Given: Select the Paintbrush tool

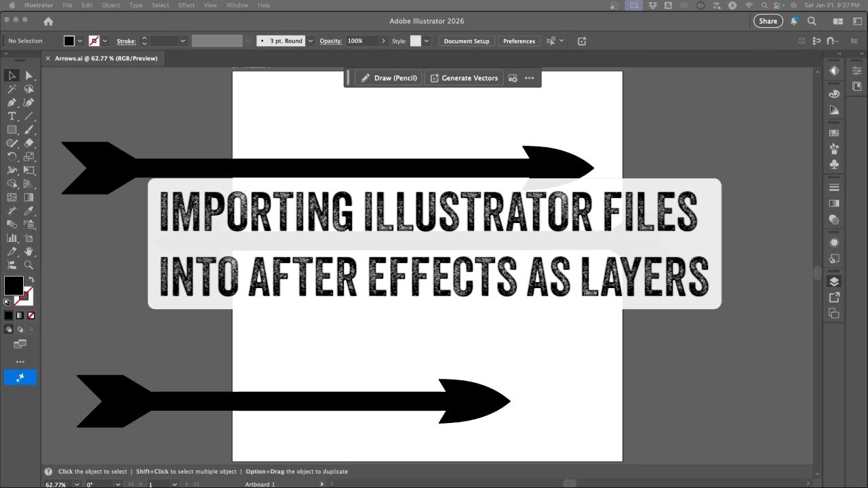Looking at the screenshot, I should 29,129.
